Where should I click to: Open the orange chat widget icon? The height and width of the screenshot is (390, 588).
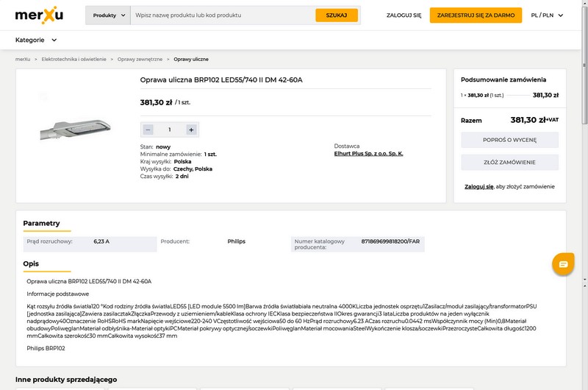[563, 264]
